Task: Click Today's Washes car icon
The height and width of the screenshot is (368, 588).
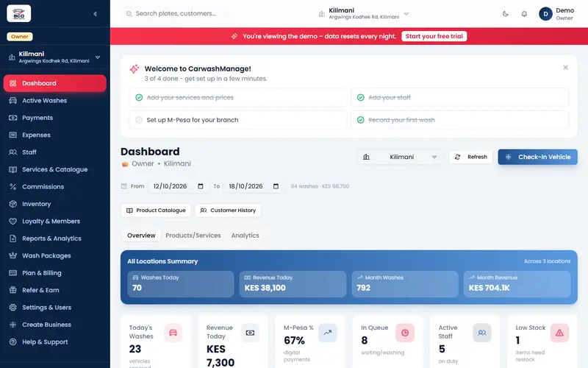Action: [173, 333]
